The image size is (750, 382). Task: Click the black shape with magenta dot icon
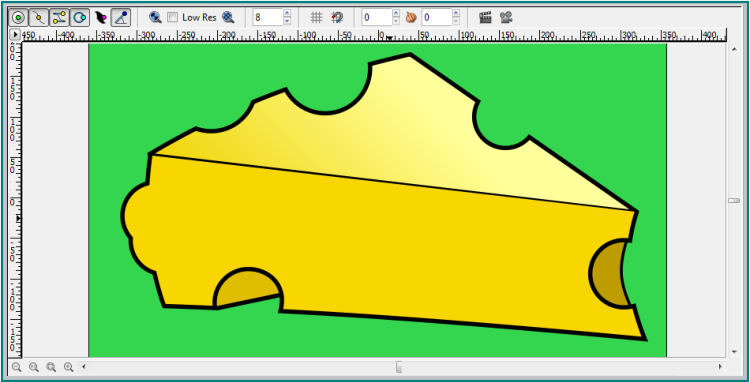point(100,18)
